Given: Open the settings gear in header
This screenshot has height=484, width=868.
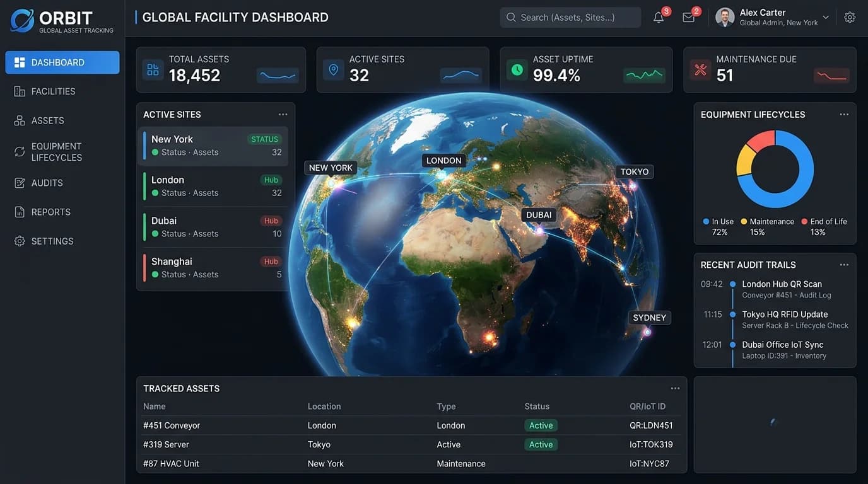Looking at the screenshot, I should 850,18.
